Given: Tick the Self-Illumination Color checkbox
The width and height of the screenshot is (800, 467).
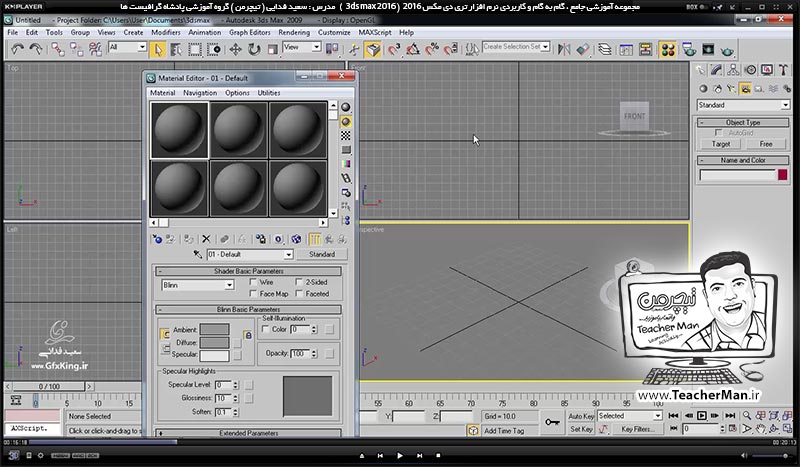Looking at the screenshot, I should [265, 329].
